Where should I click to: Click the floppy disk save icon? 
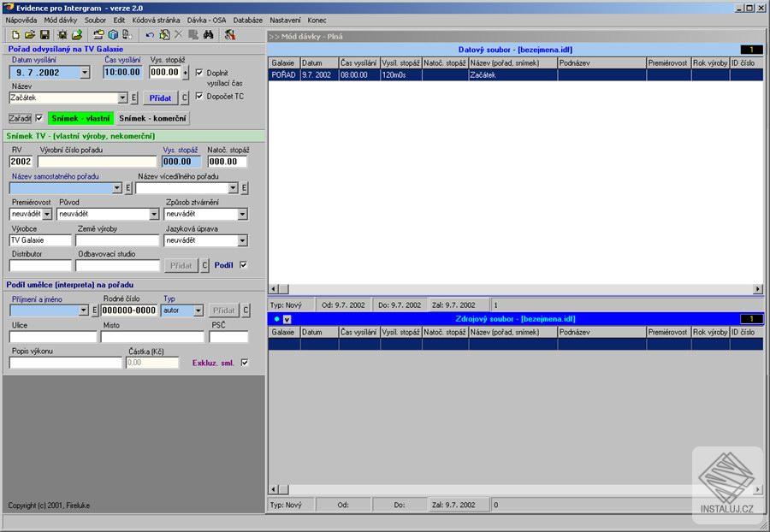[x=44, y=35]
